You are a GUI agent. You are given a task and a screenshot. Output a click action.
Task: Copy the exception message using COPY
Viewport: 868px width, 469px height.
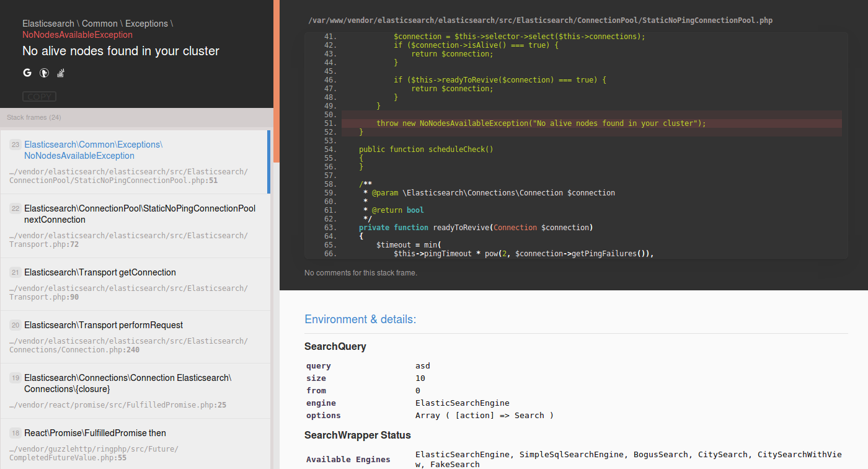click(x=39, y=96)
